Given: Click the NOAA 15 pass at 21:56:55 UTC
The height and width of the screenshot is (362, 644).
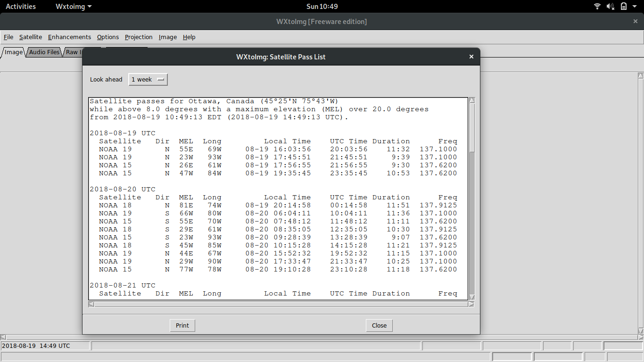Looking at the screenshot, I should 278,165.
